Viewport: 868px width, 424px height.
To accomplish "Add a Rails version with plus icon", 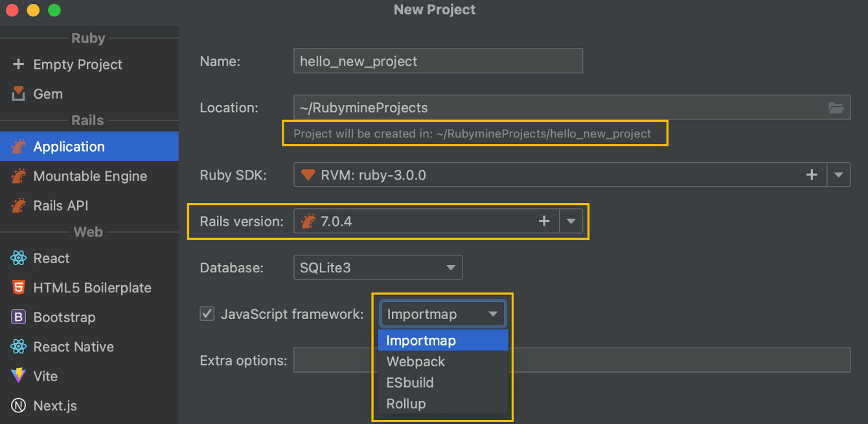I will tap(544, 221).
